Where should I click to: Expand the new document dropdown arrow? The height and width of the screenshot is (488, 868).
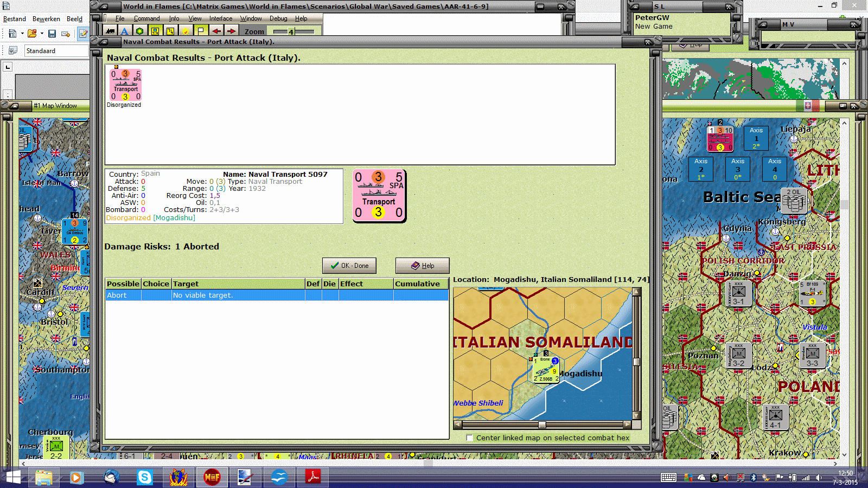pyautogui.click(x=22, y=34)
